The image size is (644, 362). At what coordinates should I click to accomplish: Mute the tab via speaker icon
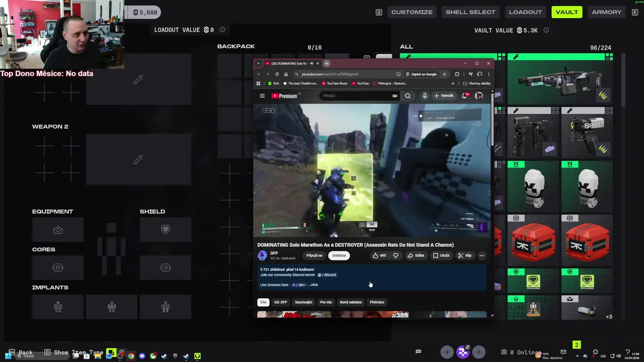tap(311, 63)
